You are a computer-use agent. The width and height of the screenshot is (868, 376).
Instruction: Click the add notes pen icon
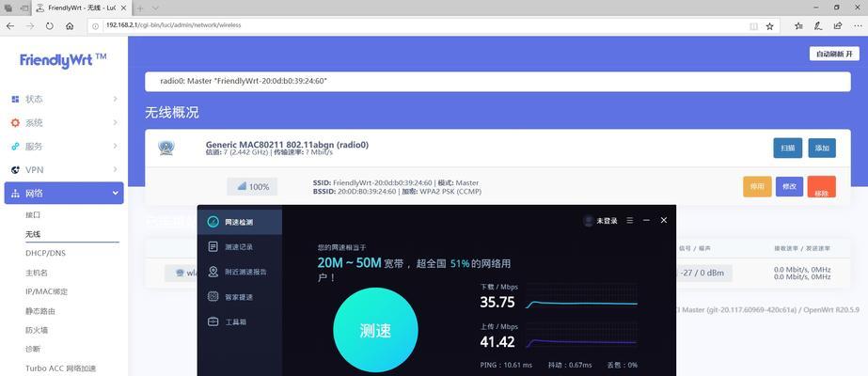point(818,26)
